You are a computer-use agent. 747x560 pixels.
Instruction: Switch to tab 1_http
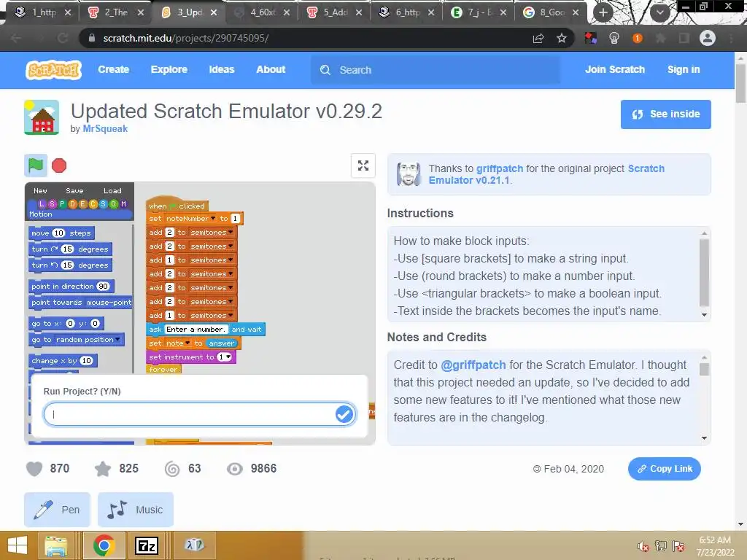[x=43, y=12]
